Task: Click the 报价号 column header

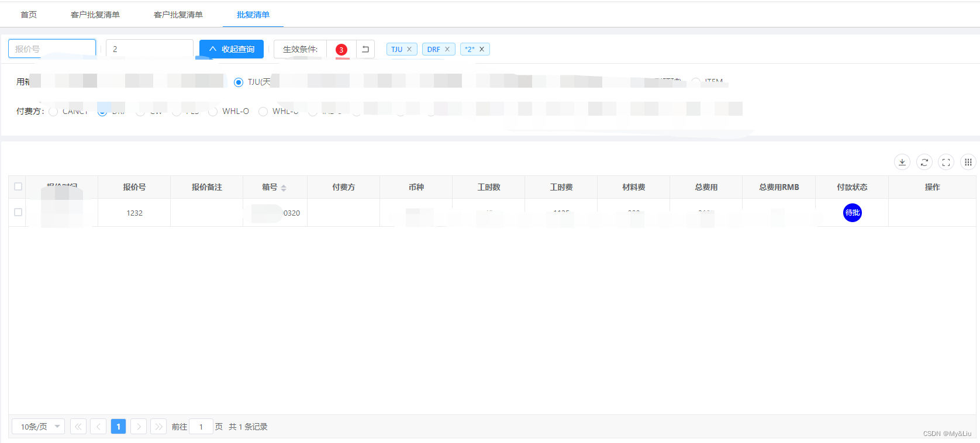Action: 134,187
